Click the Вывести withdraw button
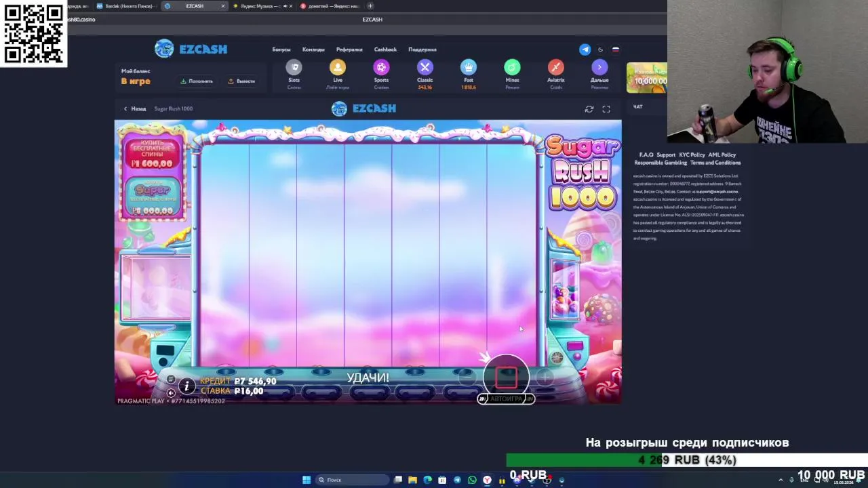868x488 pixels. pyautogui.click(x=241, y=81)
